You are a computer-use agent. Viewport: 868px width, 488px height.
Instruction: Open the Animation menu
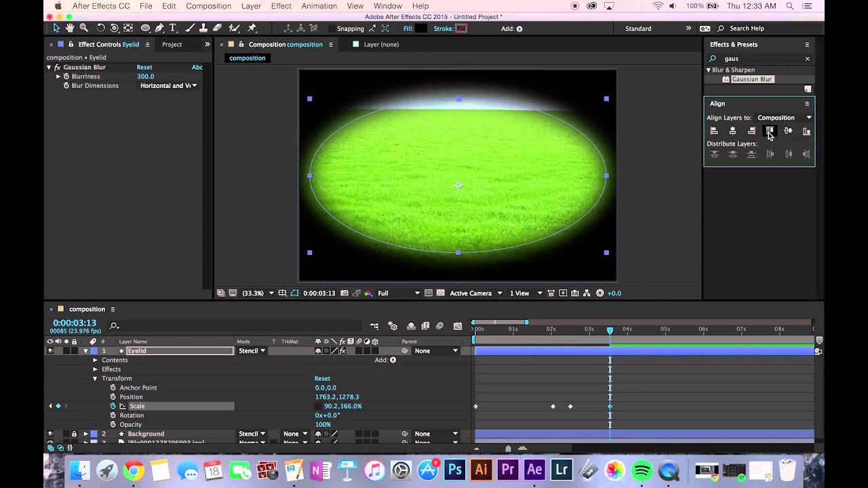[319, 6]
